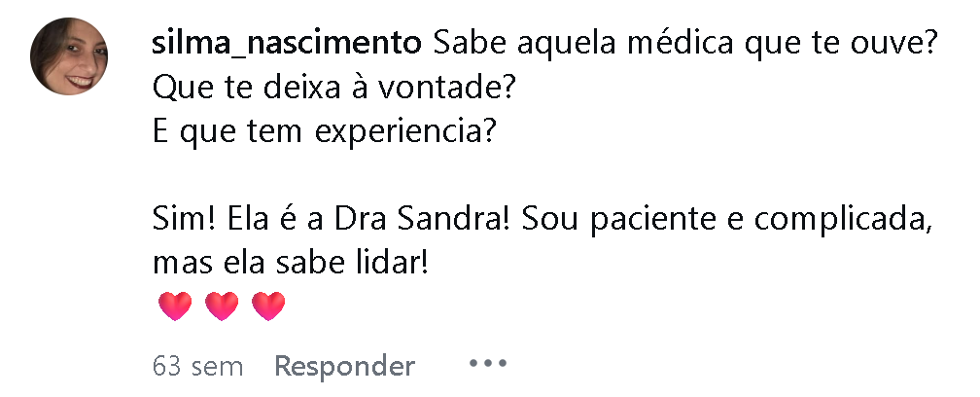Open the three-dot more options menu
The height and width of the screenshot is (397, 980).
[487, 363]
